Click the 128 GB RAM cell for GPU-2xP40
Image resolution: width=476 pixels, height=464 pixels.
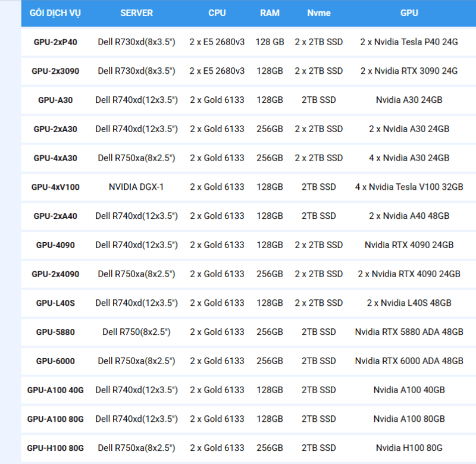click(270, 42)
